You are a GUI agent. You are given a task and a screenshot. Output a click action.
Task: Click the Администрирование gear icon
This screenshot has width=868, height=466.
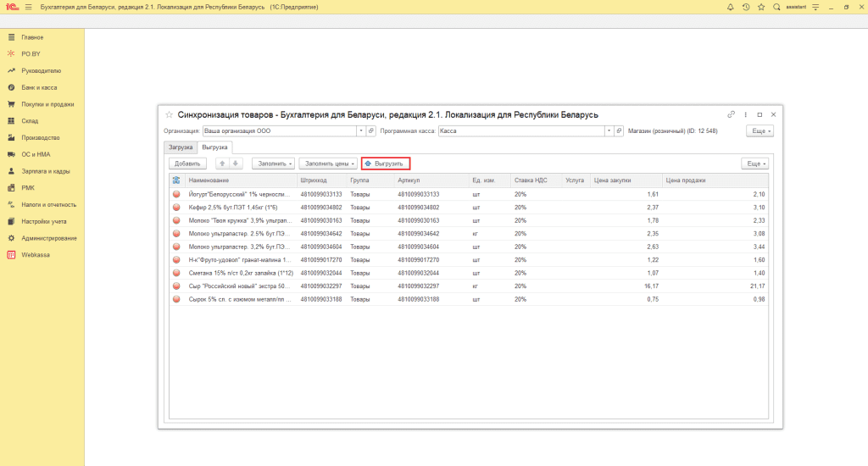pyautogui.click(x=11, y=238)
